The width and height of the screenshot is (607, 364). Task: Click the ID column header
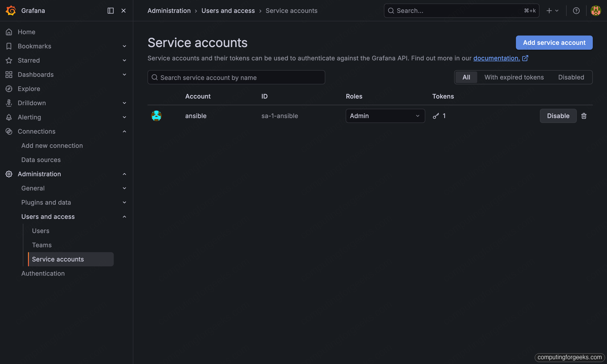(x=264, y=96)
